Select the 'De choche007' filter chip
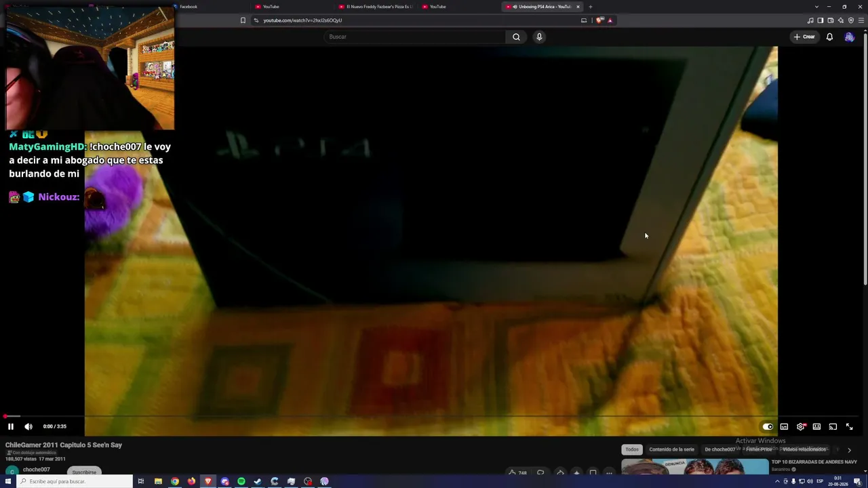Screen dimensions: 868x488 coord(719,449)
